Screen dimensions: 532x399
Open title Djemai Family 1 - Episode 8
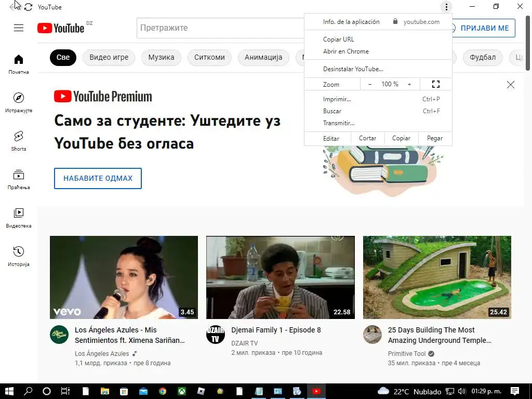pos(276,330)
